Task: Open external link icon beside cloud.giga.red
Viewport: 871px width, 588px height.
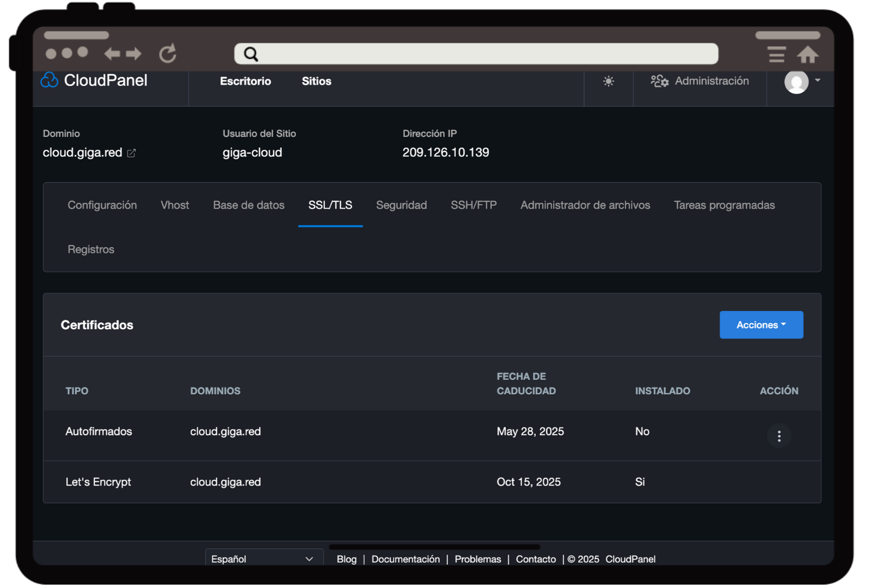Action: (131, 154)
